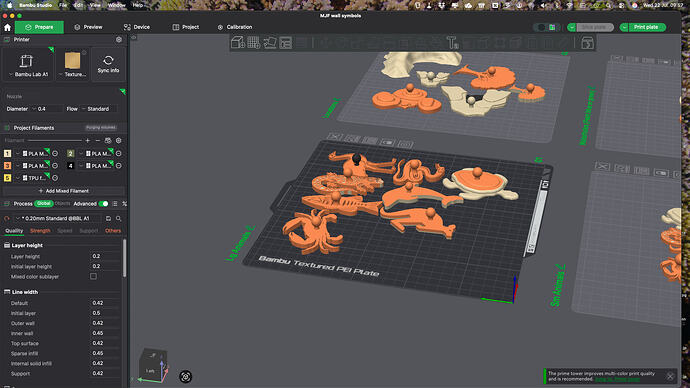Edit filament 1 preset icon
Viewport: 690px width, 388px height.
(55, 154)
